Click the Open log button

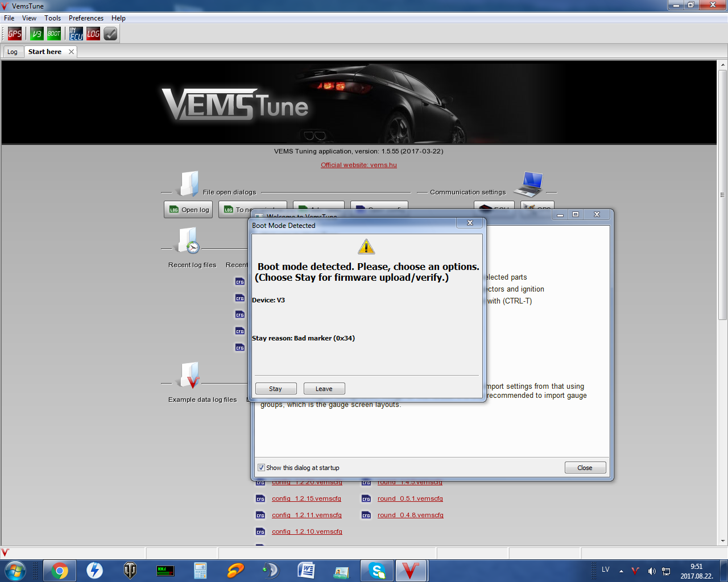point(188,210)
